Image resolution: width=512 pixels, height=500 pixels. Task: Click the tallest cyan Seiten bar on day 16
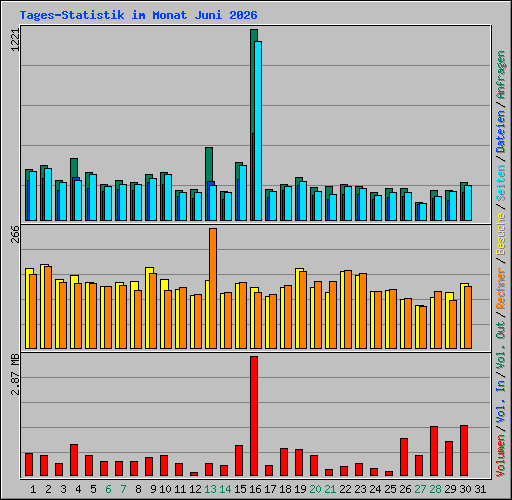258,131
